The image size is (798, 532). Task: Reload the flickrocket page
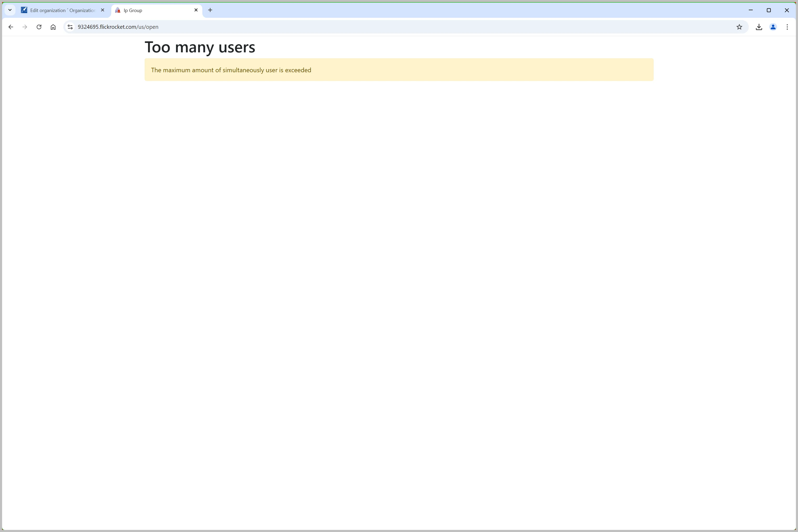[39, 27]
